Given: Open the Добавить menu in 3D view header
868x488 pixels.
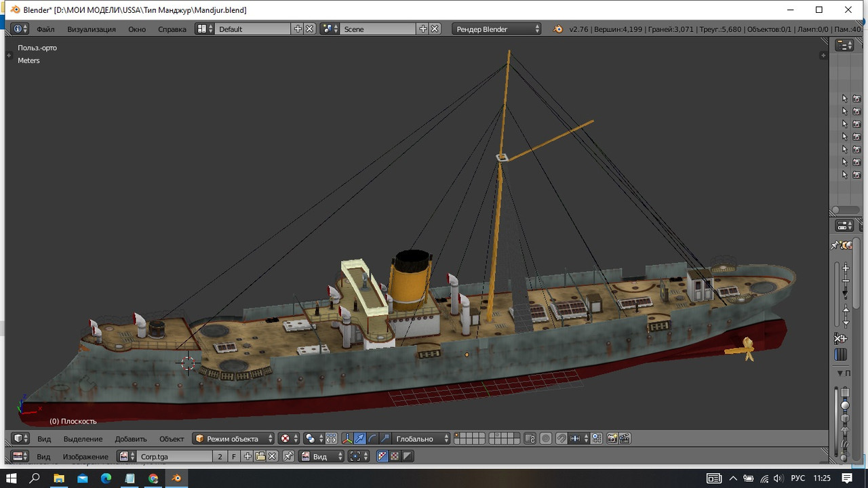Looking at the screenshot, I should 131,439.
